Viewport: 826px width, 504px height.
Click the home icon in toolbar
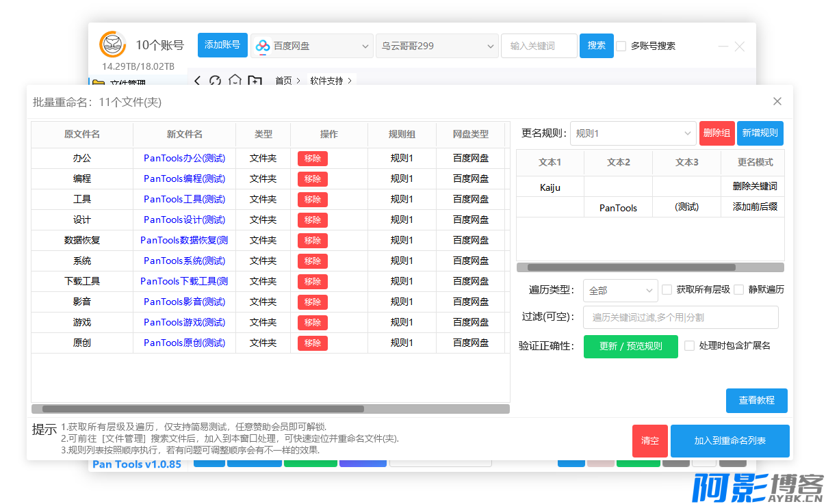pos(235,81)
